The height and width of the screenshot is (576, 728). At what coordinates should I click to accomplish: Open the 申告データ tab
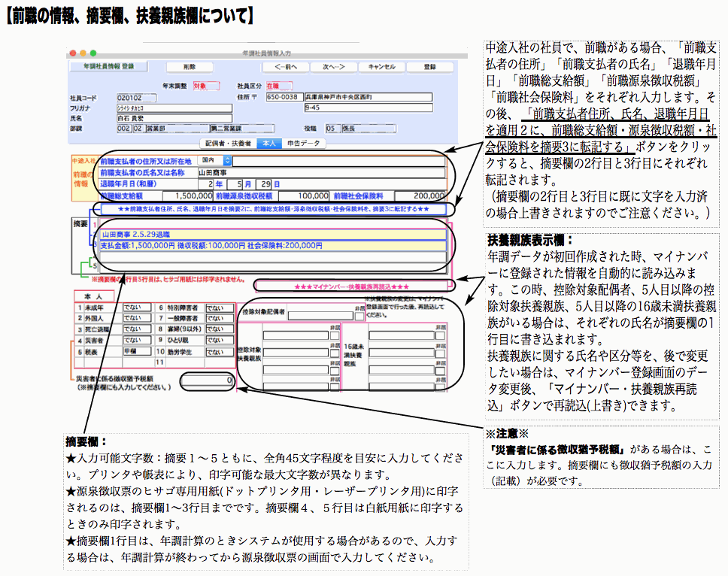(303, 142)
